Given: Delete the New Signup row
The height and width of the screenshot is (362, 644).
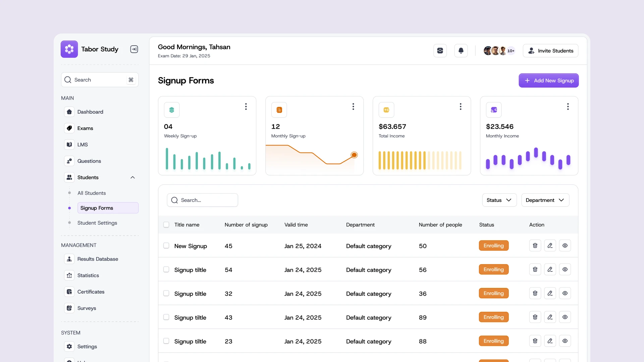Looking at the screenshot, I should pyautogui.click(x=535, y=246).
